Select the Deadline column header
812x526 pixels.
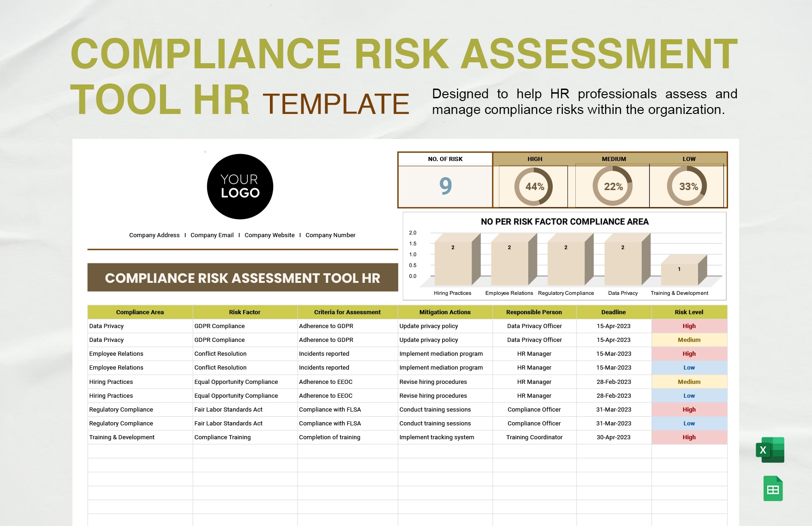coord(614,312)
